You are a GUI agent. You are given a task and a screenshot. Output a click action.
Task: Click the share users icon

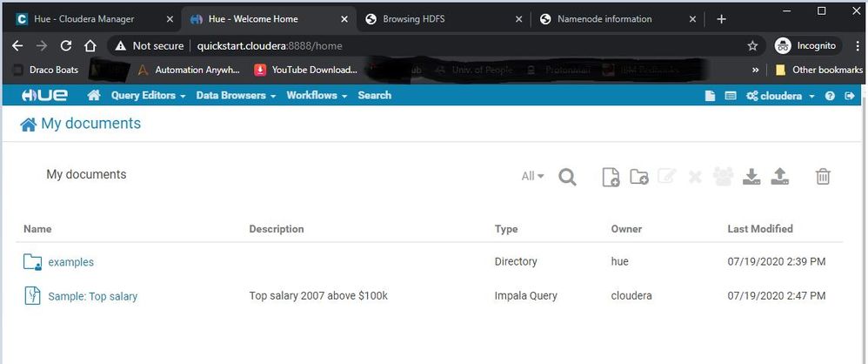pyautogui.click(x=723, y=176)
